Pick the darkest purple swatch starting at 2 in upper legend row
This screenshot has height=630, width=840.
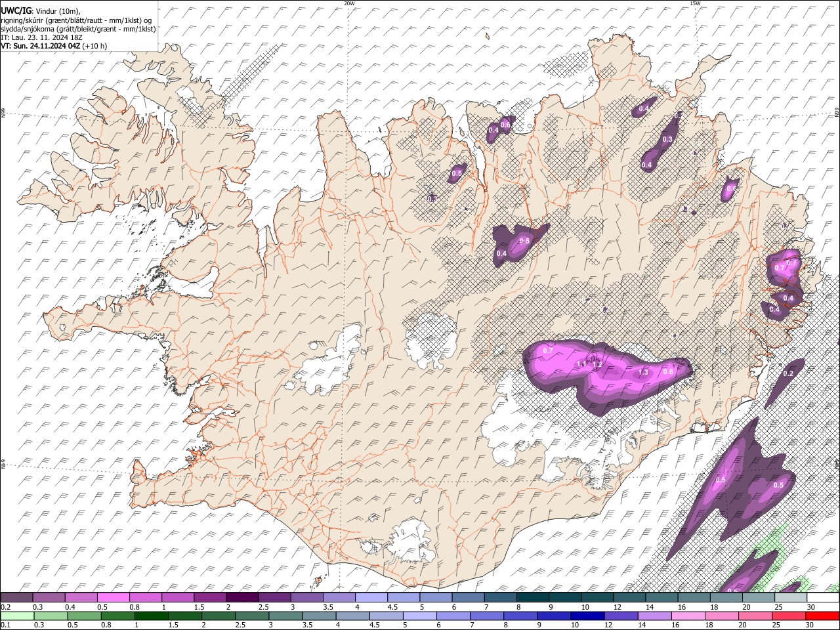(x=242, y=598)
